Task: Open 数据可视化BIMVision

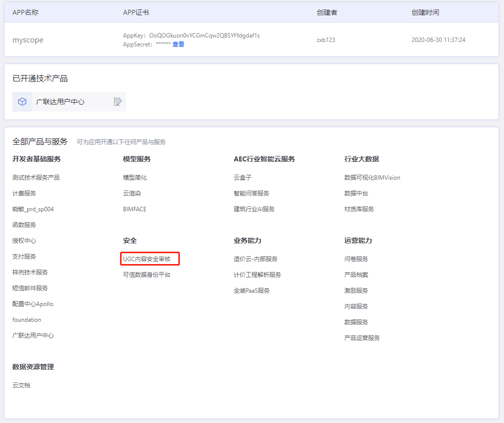Action: pos(372,177)
